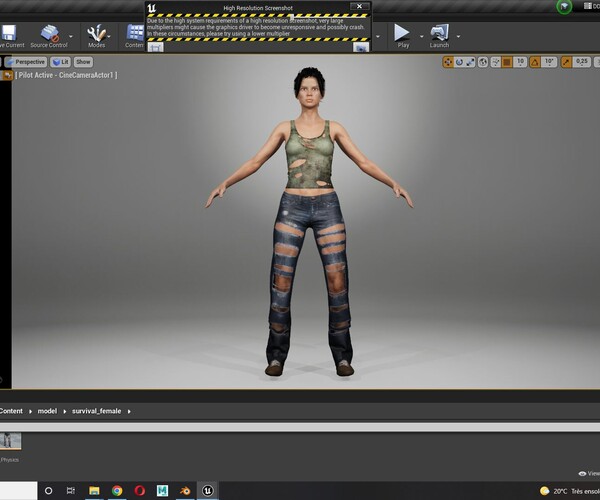Click the Launch gamepad icon
The image size is (600, 500).
[439, 33]
